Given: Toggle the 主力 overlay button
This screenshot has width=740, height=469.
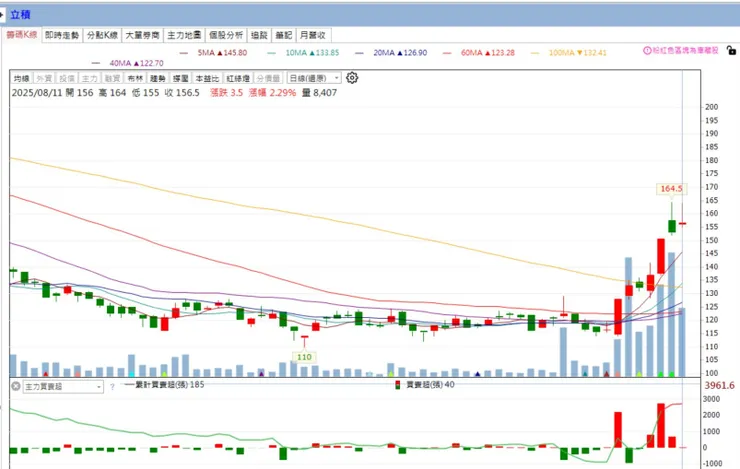Looking at the screenshot, I should click(89, 78).
